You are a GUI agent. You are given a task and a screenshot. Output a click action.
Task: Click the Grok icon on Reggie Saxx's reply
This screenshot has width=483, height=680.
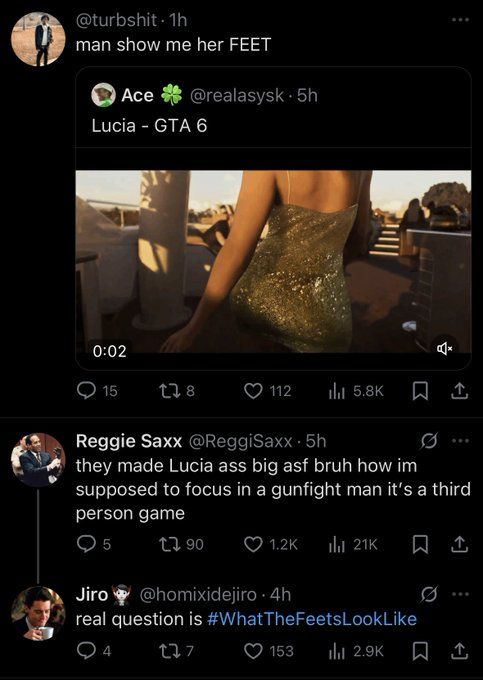(x=429, y=441)
